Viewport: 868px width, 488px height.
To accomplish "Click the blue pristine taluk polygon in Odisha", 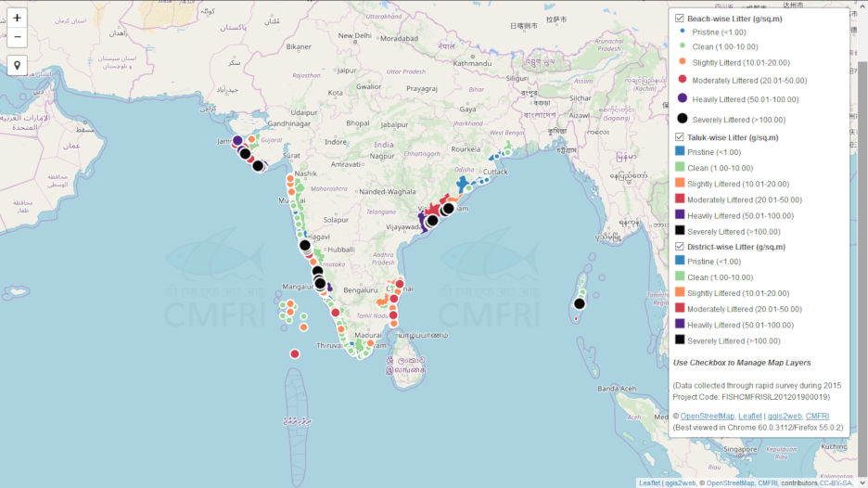I will (463, 184).
